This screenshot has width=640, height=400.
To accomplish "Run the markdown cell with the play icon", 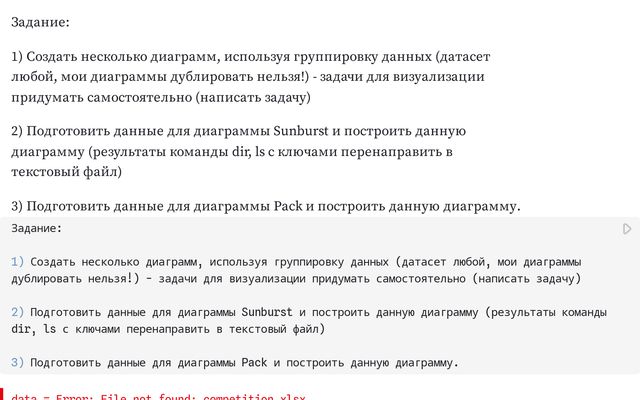I will pyautogui.click(x=627, y=229).
